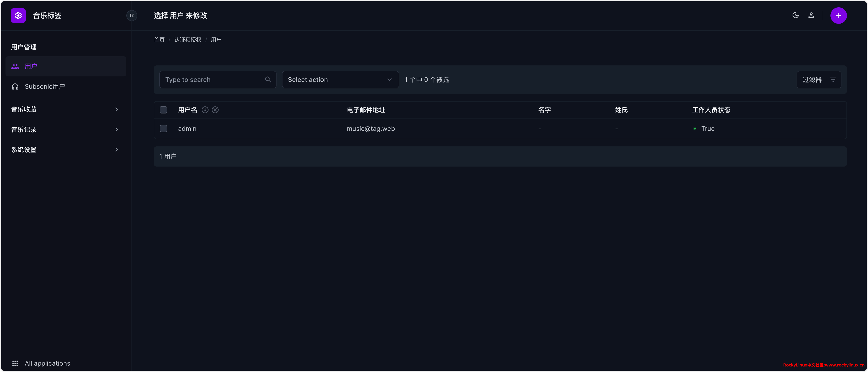Toggle the 用户名 column sort arrow icon
Screen dimensions: 868x372
click(205, 110)
